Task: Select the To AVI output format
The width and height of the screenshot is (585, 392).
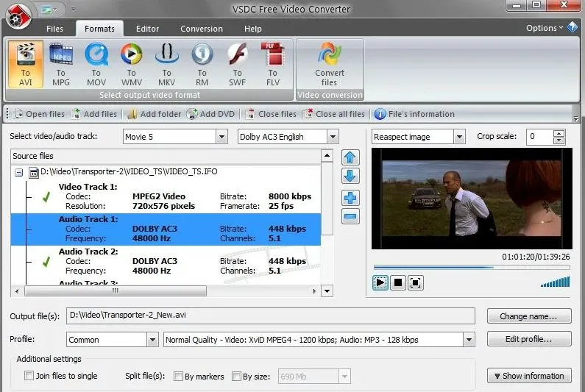Action: [25, 64]
